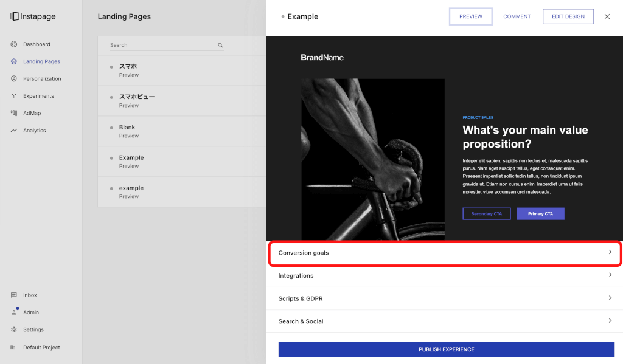623x364 pixels.
Task: Expand the Conversion goals section
Action: click(445, 253)
